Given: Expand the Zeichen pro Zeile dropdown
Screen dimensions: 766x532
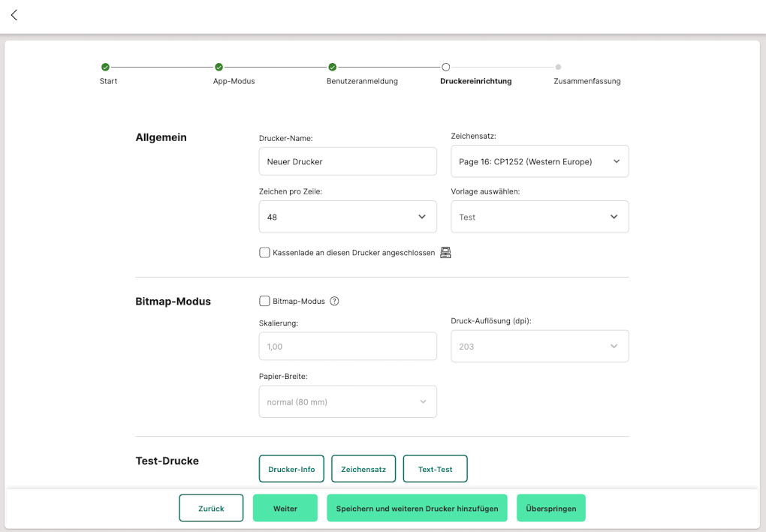Looking at the screenshot, I should [x=348, y=217].
